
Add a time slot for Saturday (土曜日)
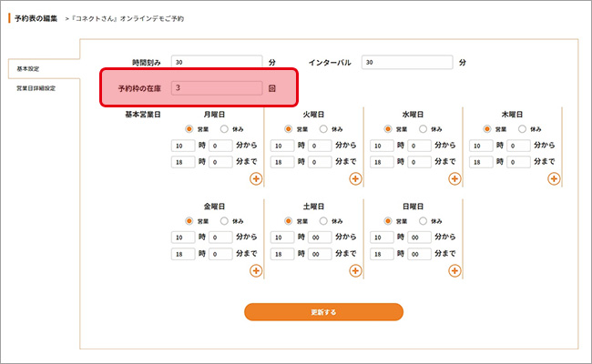click(355, 270)
